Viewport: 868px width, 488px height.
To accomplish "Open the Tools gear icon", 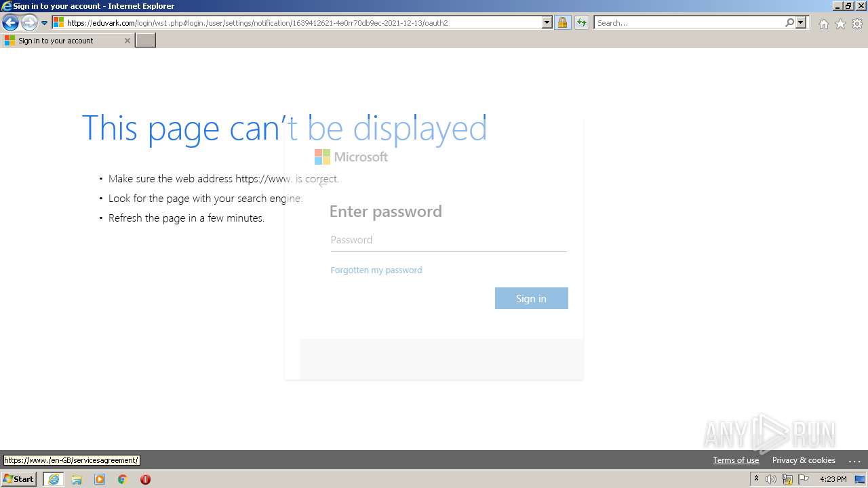I will click(x=857, y=24).
